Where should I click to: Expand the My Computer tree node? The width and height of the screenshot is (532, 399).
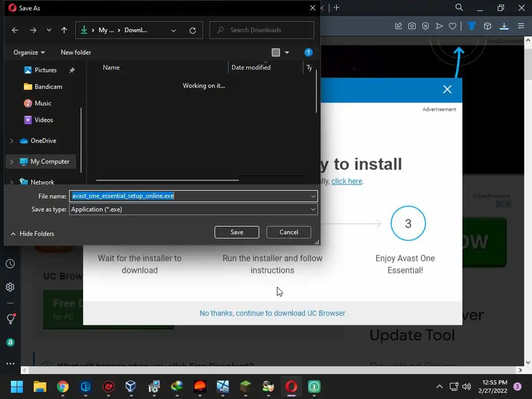(x=11, y=162)
